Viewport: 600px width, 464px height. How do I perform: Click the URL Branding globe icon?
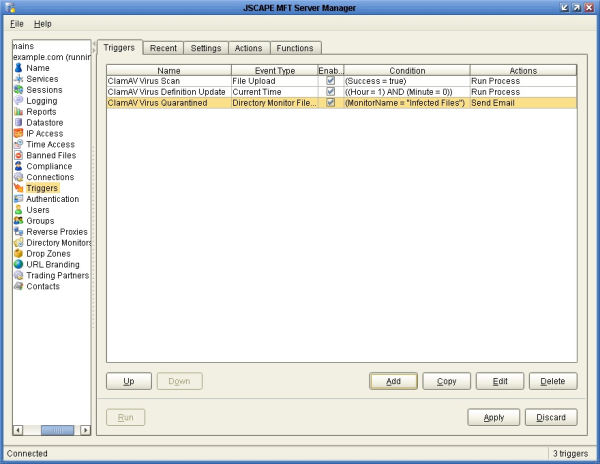click(x=18, y=264)
